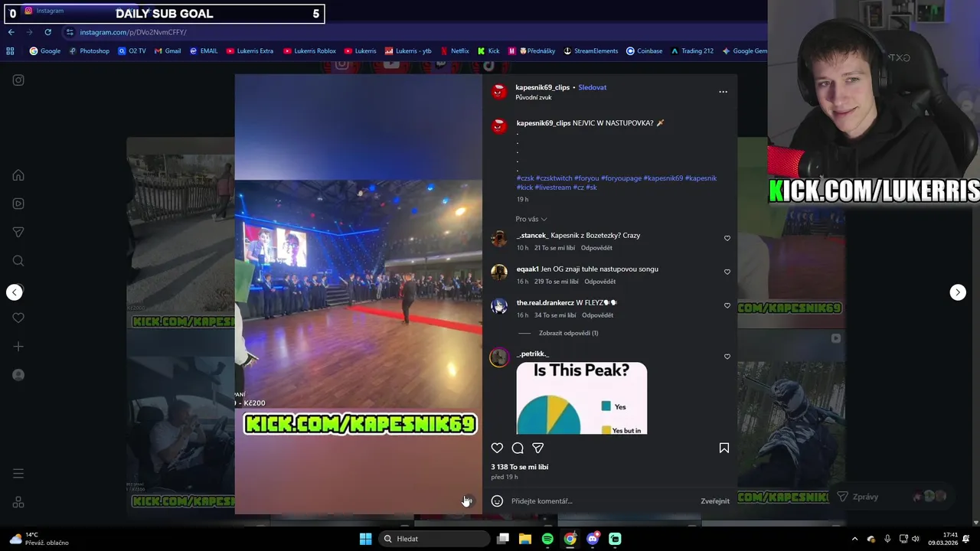The image size is (980, 551).
Task: Open the hamburger More menu in sidebar
Action: click(18, 474)
